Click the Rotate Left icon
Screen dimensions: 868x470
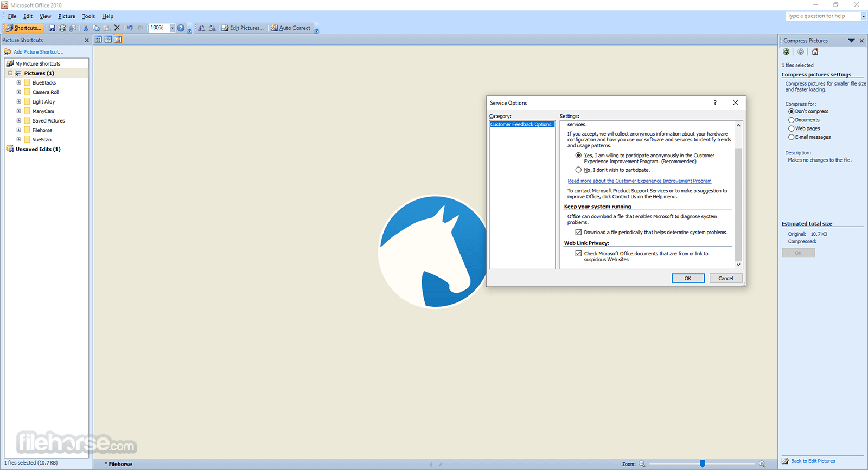202,28
